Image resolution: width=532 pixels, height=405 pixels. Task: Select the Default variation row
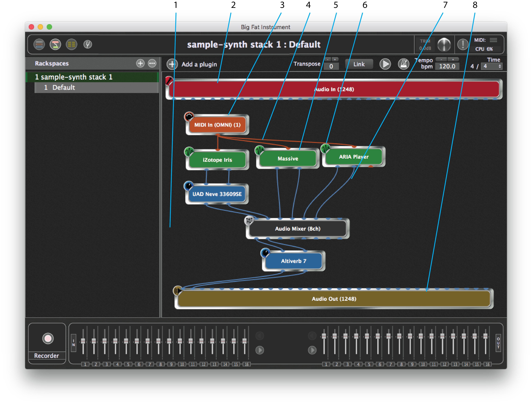[96, 88]
